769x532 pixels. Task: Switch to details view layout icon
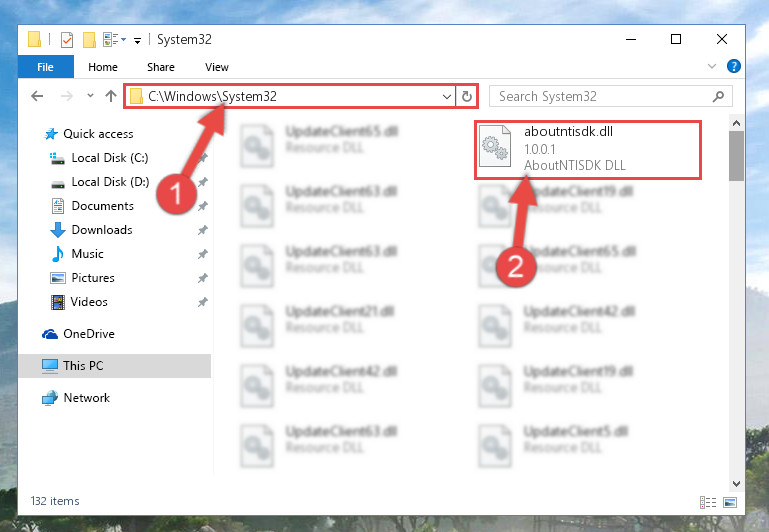[x=708, y=502]
